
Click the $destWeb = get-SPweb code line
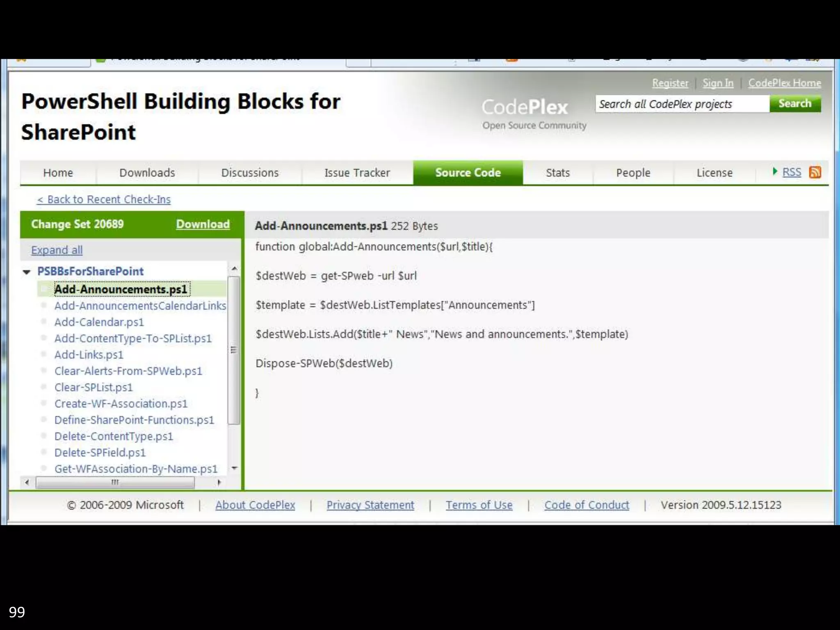336,276
